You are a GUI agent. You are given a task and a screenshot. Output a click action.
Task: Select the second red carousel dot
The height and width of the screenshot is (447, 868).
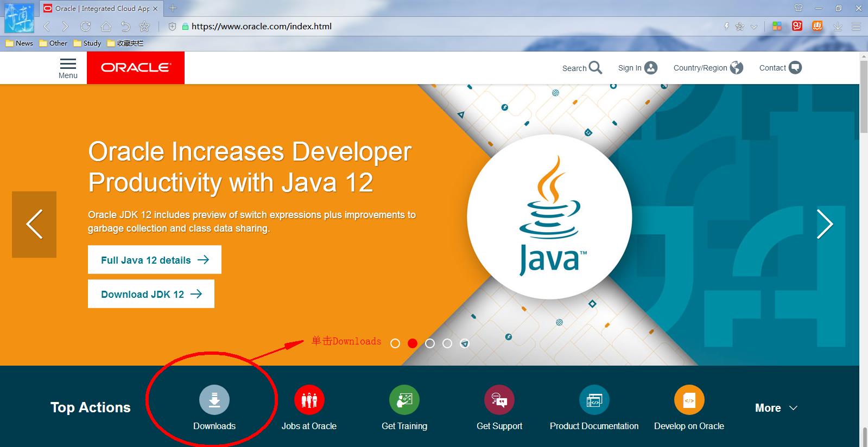pyautogui.click(x=413, y=343)
